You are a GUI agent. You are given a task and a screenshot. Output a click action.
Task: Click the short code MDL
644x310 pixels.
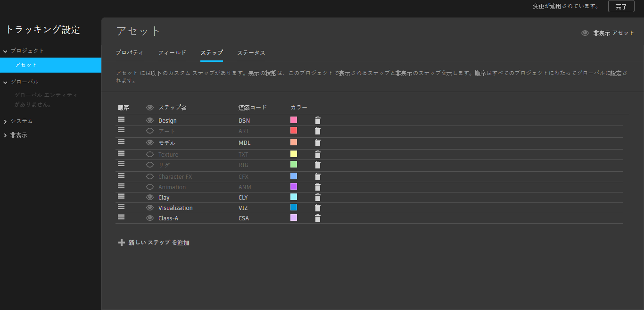244,143
